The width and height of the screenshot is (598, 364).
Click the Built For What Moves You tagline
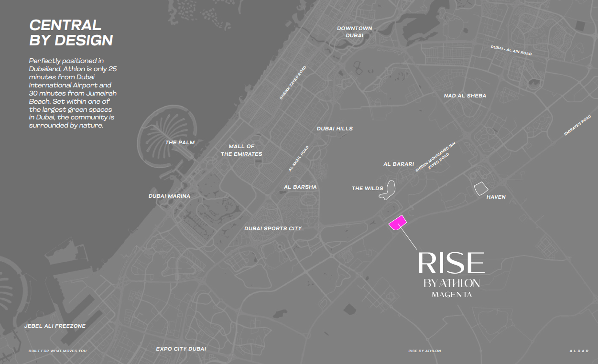(x=57, y=351)
